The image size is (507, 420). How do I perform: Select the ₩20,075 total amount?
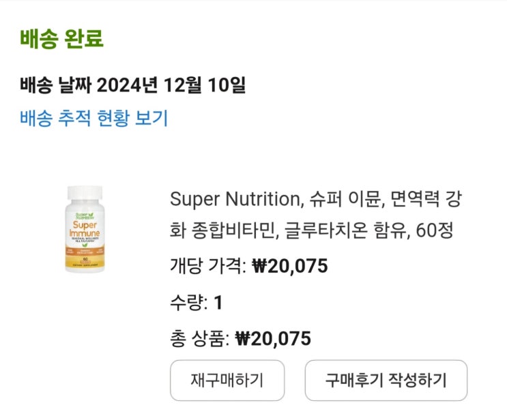(x=273, y=338)
